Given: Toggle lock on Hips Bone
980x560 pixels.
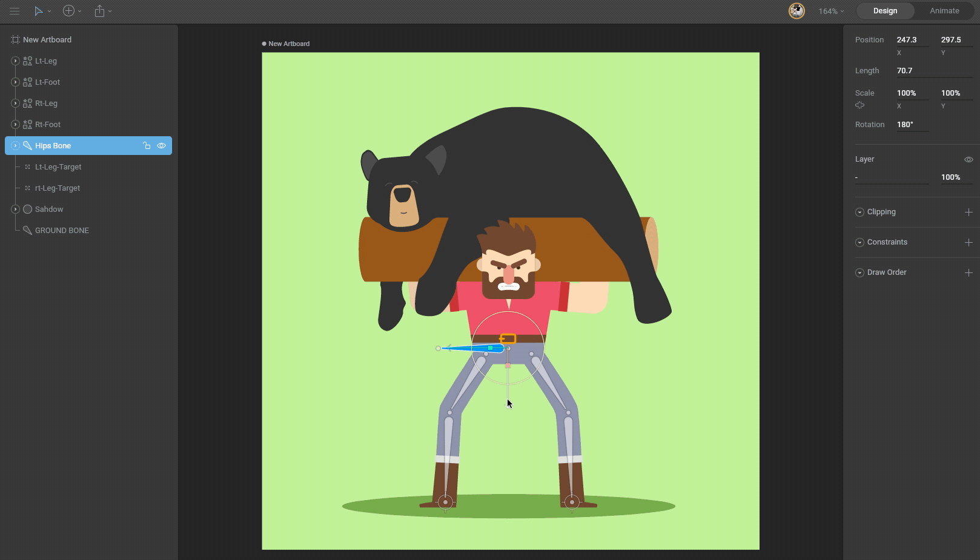Looking at the screenshot, I should click(x=147, y=146).
